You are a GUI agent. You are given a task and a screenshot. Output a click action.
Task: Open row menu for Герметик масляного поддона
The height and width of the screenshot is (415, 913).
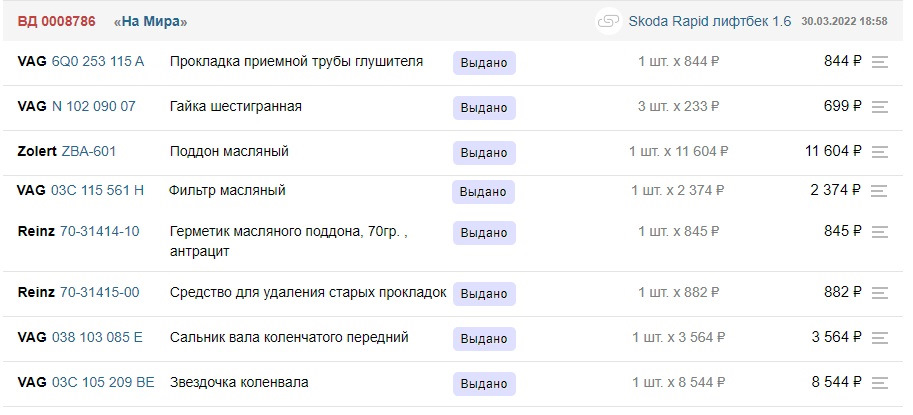coord(880,232)
